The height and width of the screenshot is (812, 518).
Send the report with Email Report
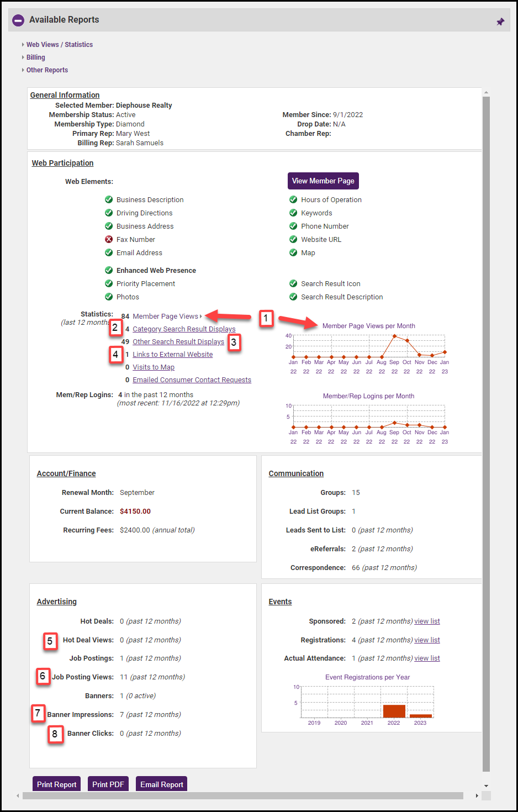point(161,784)
